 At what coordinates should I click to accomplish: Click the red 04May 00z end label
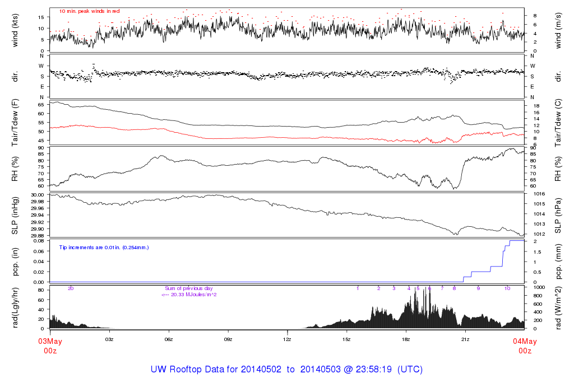tap(524, 346)
